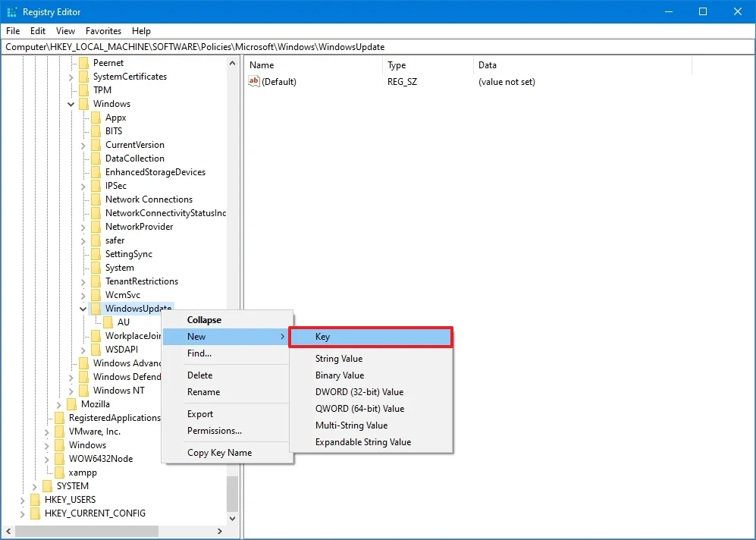The height and width of the screenshot is (540, 756).
Task: Expand the CurrentVersion key
Action: coord(83,145)
